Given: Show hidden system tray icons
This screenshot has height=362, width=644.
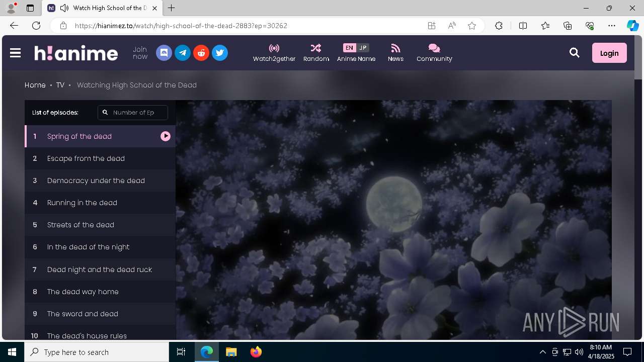Looking at the screenshot, I should [x=542, y=352].
